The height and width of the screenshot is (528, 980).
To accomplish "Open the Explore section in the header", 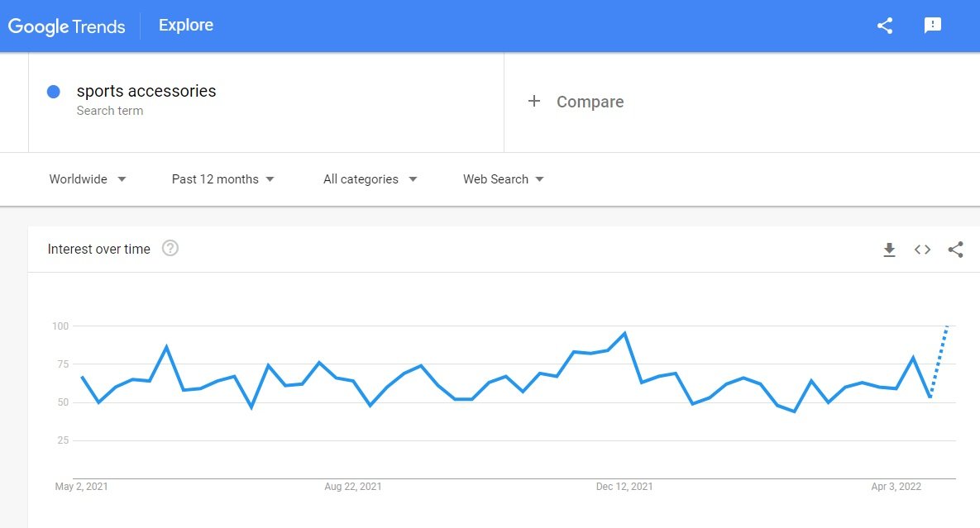I will click(185, 25).
